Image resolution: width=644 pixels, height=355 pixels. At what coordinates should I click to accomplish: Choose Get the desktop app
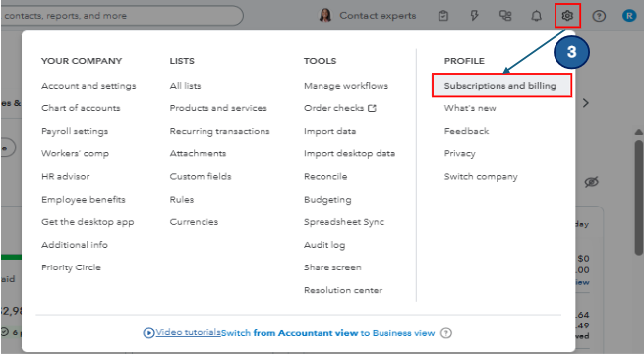coord(88,222)
